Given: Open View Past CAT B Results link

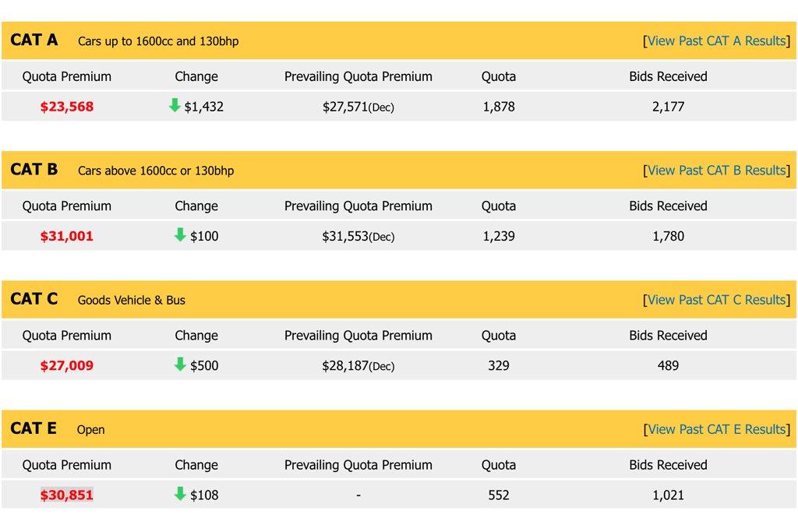Looking at the screenshot, I should click(x=716, y=170).
